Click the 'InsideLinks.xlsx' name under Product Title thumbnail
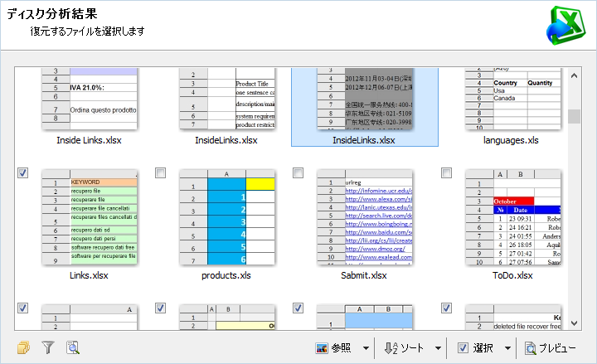 (x=226, y=140)
